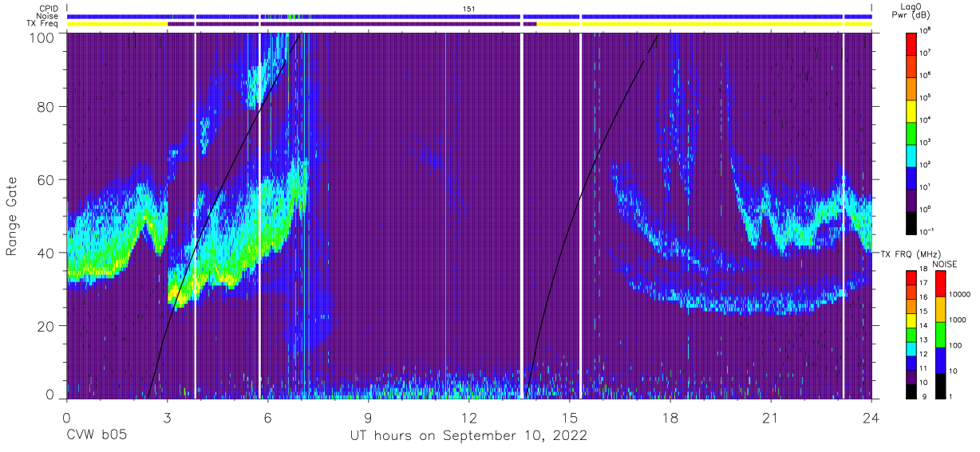
Task: Click the CVW b05 radar beam label
Action: 97,436
